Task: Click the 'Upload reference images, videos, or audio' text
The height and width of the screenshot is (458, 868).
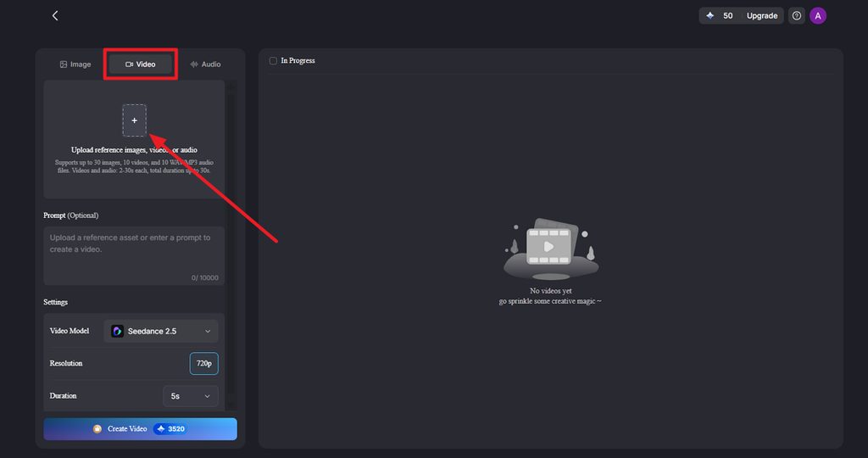Action: click(x=134, y=149)
